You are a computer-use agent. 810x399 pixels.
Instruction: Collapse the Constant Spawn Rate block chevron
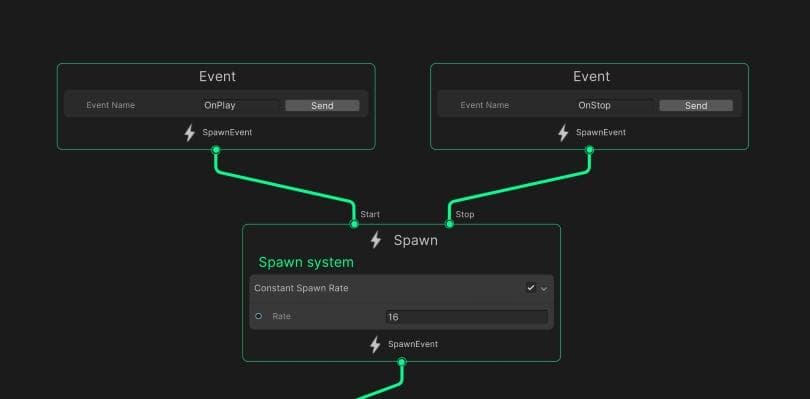tap(543, 289)
